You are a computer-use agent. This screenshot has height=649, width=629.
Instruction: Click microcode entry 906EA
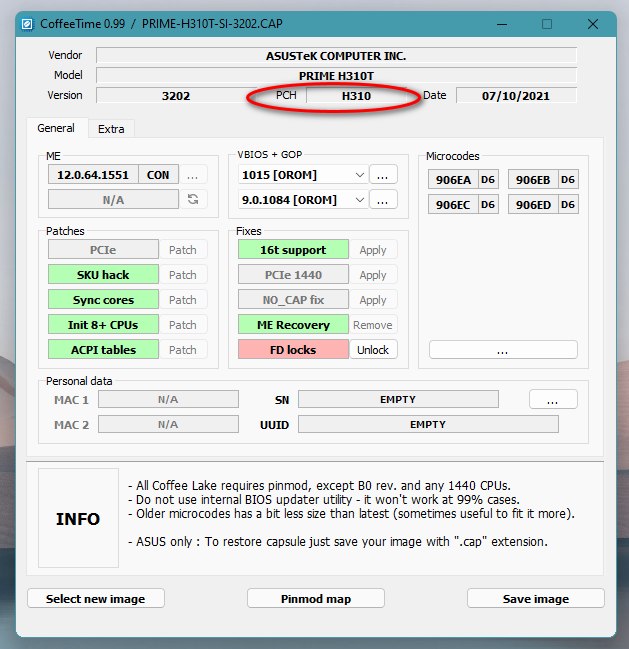tap(453, 180)
